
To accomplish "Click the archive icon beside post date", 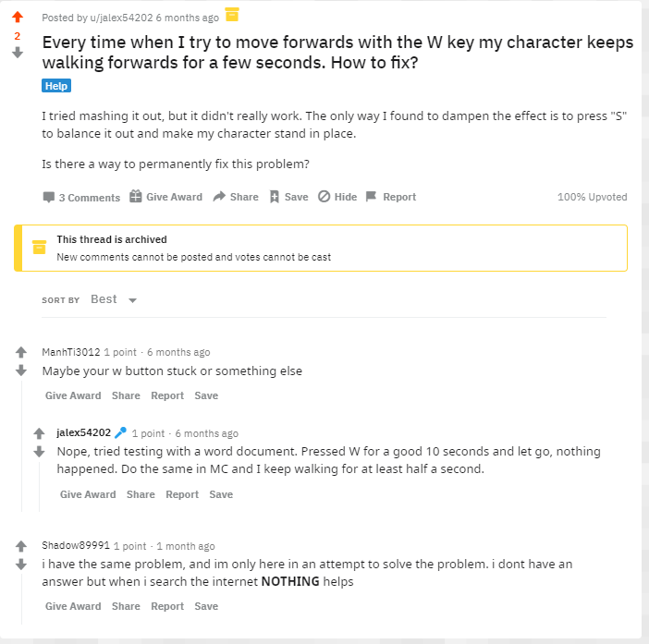I will coord(232,14).
